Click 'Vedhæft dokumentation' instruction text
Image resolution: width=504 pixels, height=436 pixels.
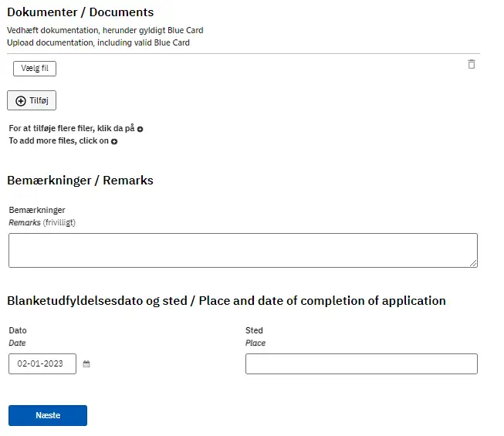pyautogui.click(x=105, y=30)
